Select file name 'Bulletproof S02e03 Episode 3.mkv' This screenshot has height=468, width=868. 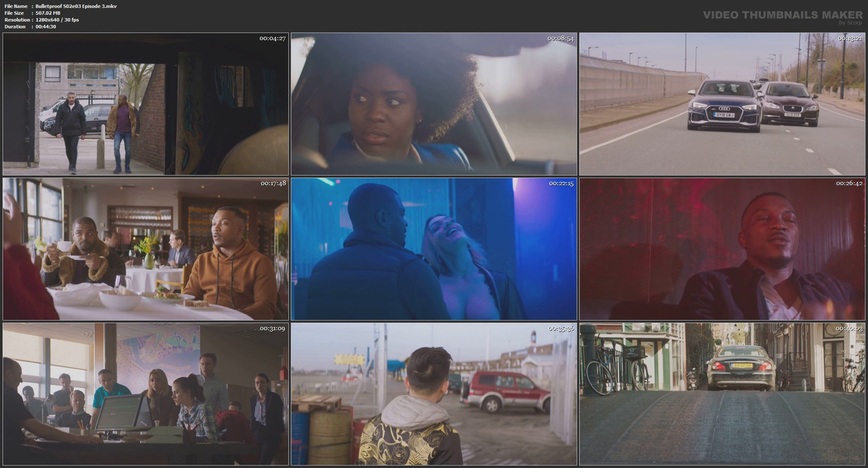tap(76, 6)
